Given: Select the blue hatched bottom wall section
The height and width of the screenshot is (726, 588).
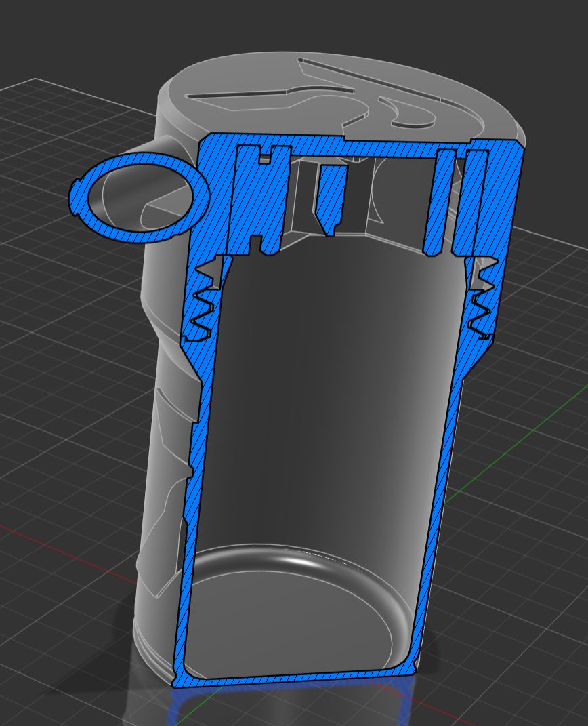Looking at the screenshot, I should (296, 677).
